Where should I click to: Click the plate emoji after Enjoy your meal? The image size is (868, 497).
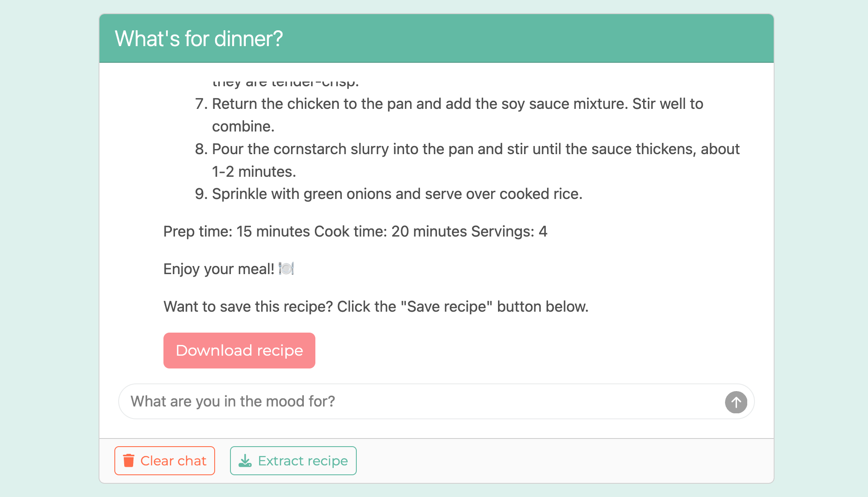[286, 269]
